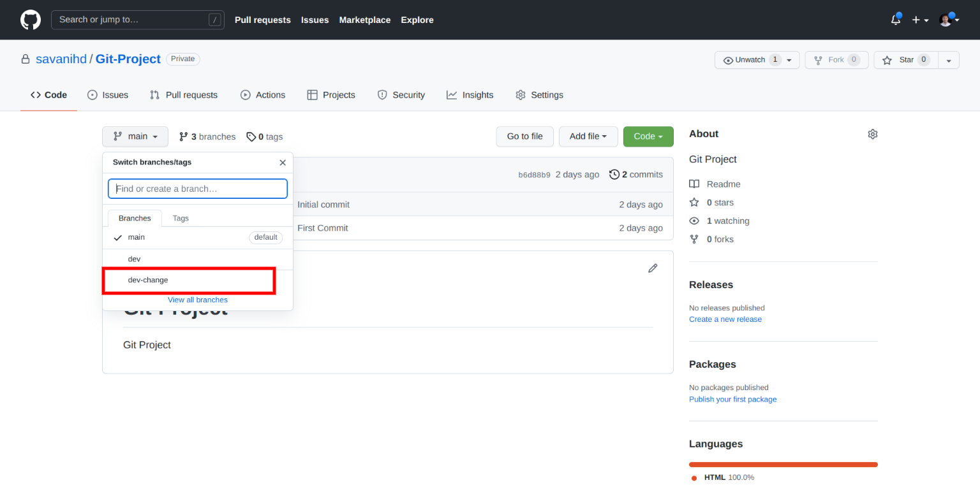
Task: Click the notifications bell icon
Action: tap(895, 20)
